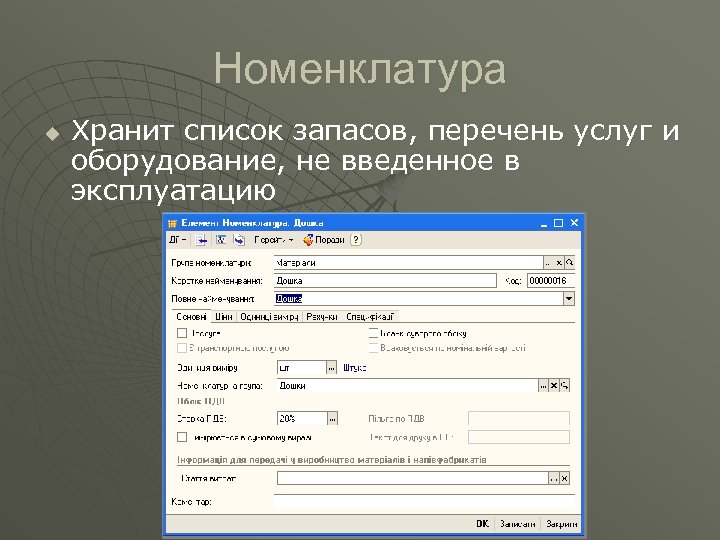Switch to the Одиниці виміру tab
This screenshot has height=540, width=720.
pos(270,317)
